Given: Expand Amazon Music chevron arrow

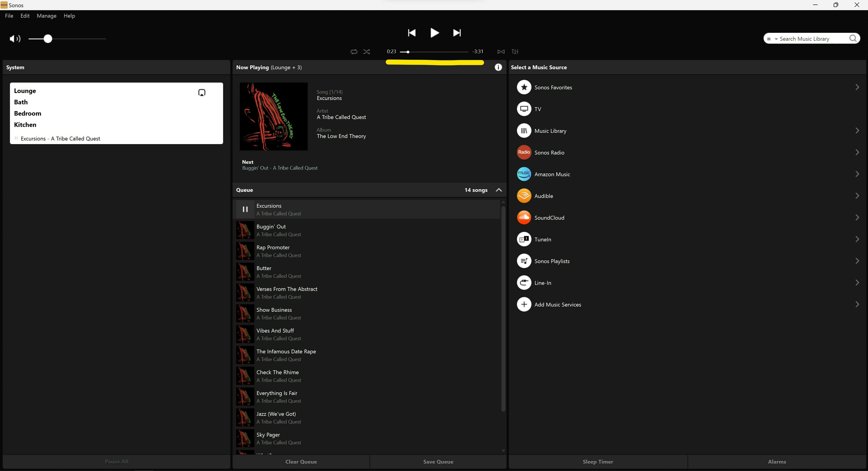Looking at the screenshot, I should (x=857, y=174).
